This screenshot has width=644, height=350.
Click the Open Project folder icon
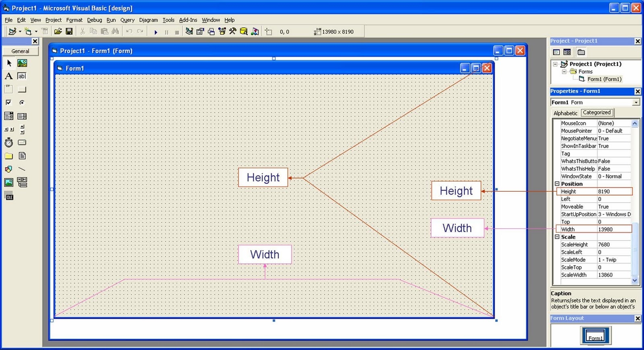58,31
